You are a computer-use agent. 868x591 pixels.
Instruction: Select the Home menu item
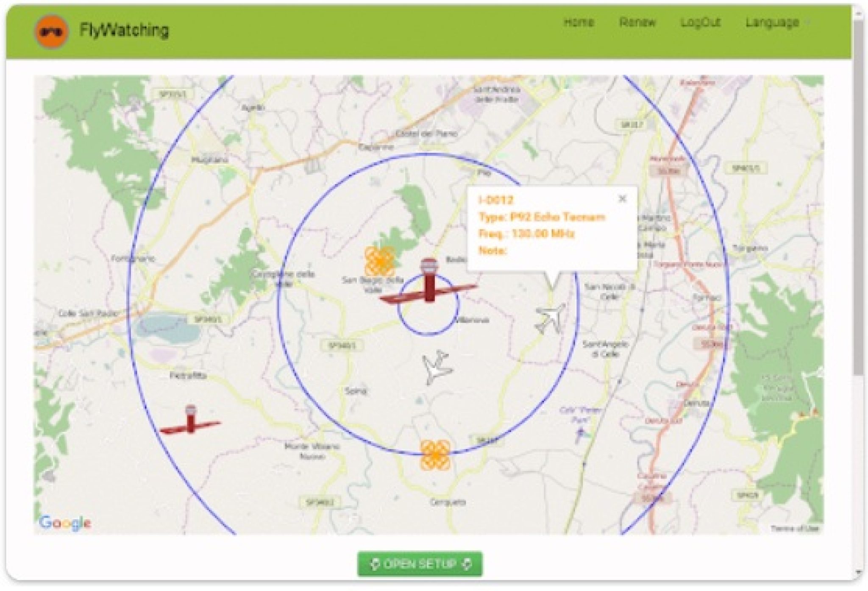coord(579,21)
